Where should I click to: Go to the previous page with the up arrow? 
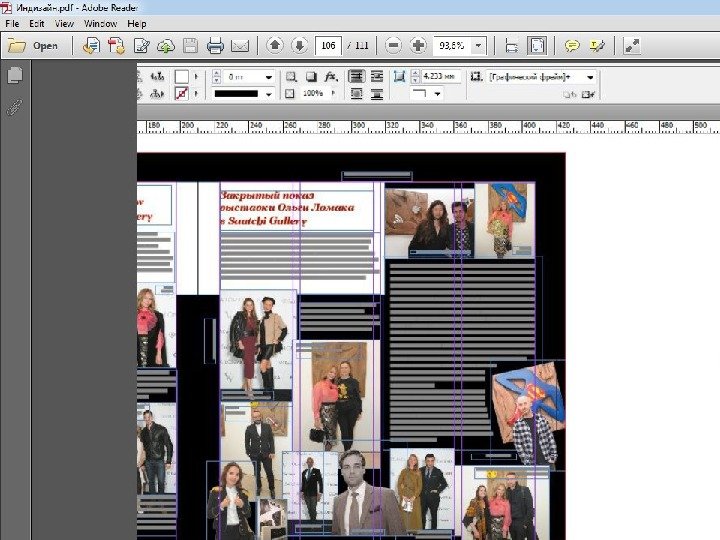tap(275, 45)
